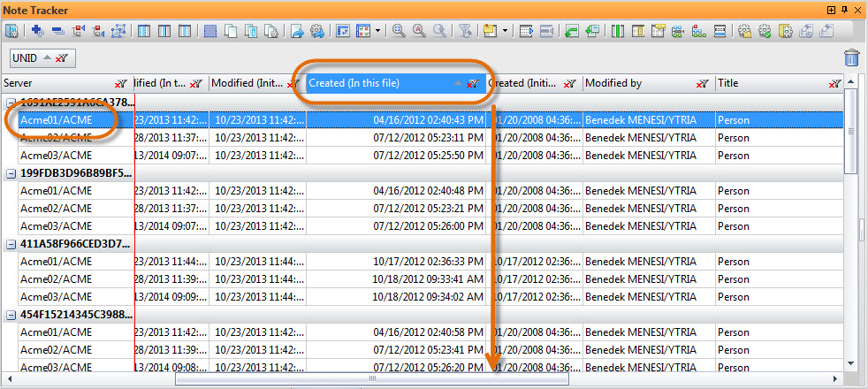Image resolution: width=868 pixels, height=389 pixels.
Task: Click the blue trash can icon
Action: pos(851,58)
